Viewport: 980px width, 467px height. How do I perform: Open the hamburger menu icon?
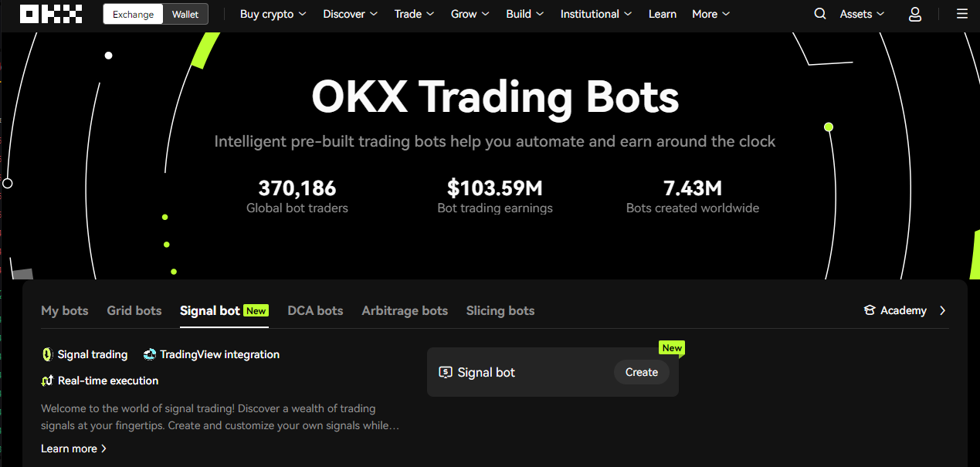[x=961, y=14]
